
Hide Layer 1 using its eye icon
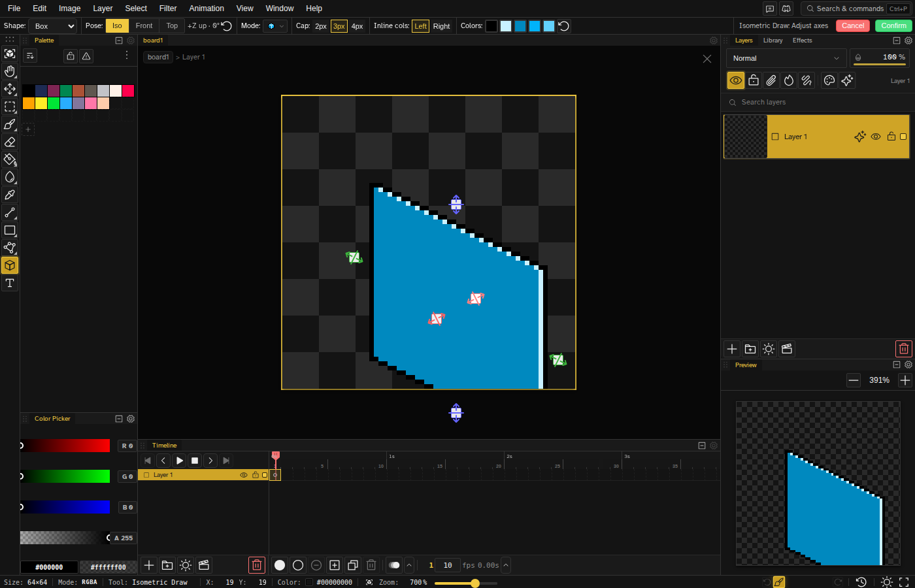tap(876, 137)
